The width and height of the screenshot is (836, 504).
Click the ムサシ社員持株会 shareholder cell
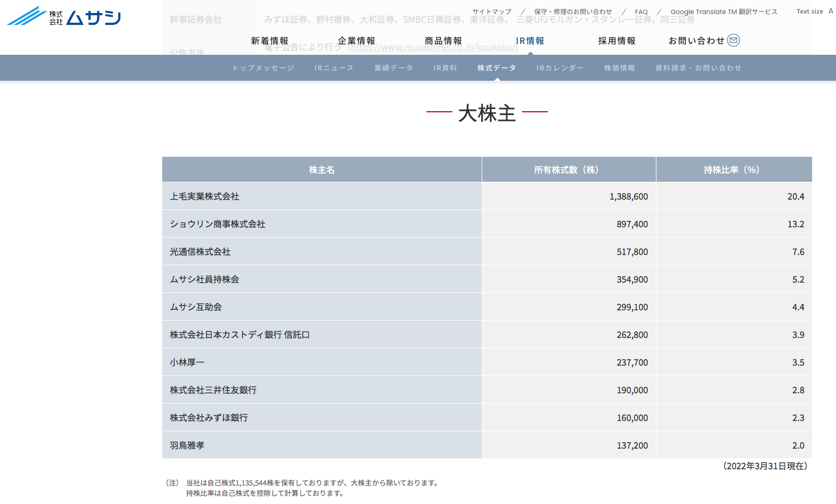(x=322, y=279)
